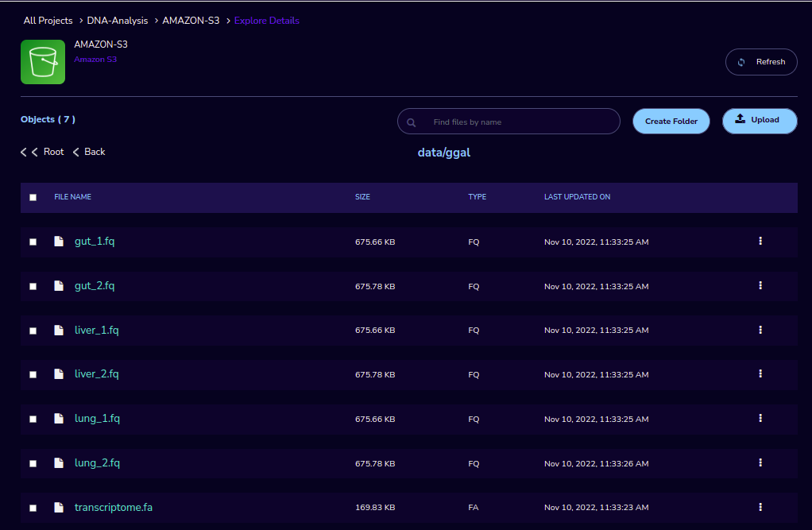This screenshot has width=812, height=530.
Task: Open DNA-Analysis breadcrumb link
Action: [x=117, y=21]
